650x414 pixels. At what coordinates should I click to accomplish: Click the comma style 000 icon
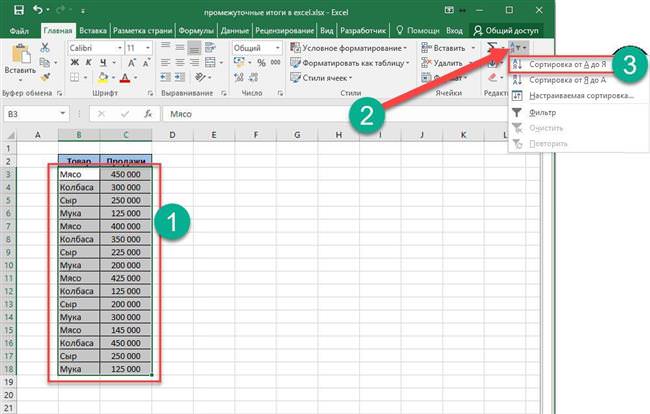click(276, 62)
